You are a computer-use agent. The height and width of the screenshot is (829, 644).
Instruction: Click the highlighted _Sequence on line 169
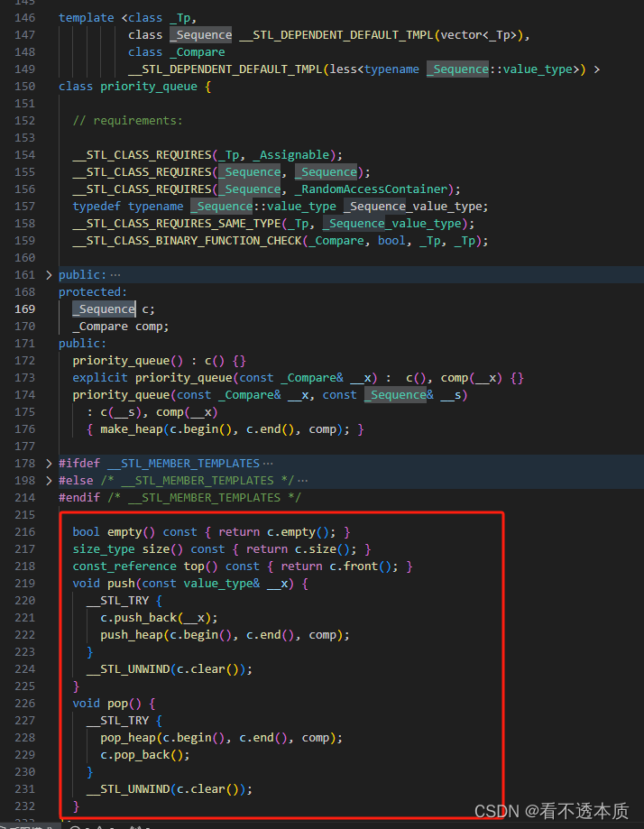coord(104,309)
